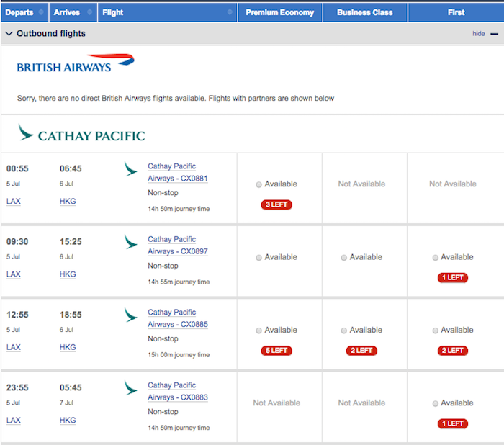The height and width of the screenshot is (445, 504).
Task: Click the Outbound flights heading text
Action: 51,33
